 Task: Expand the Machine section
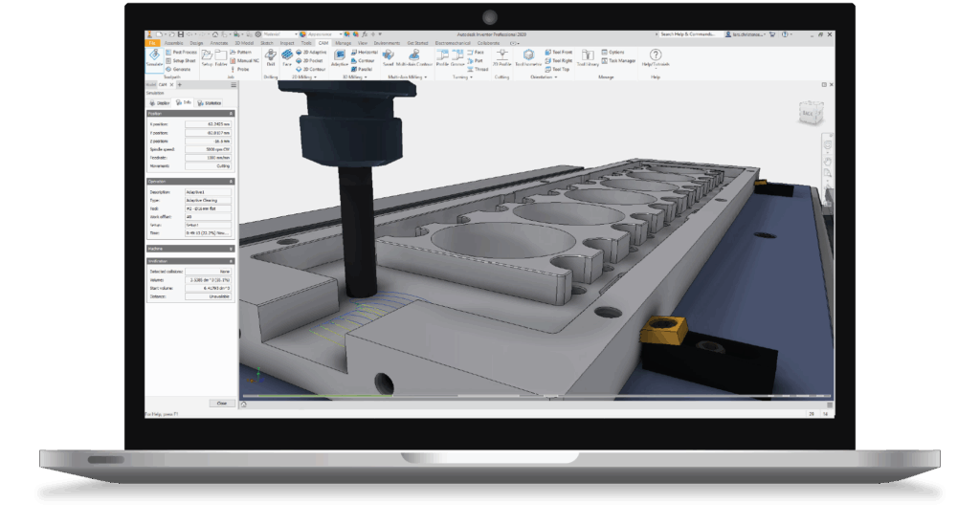tap(231, 249)
